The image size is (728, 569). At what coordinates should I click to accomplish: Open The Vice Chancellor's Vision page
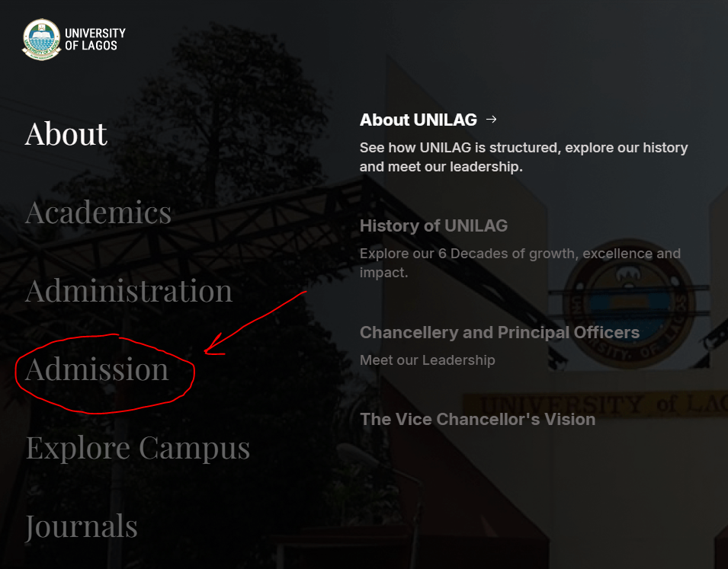(478, 419)
